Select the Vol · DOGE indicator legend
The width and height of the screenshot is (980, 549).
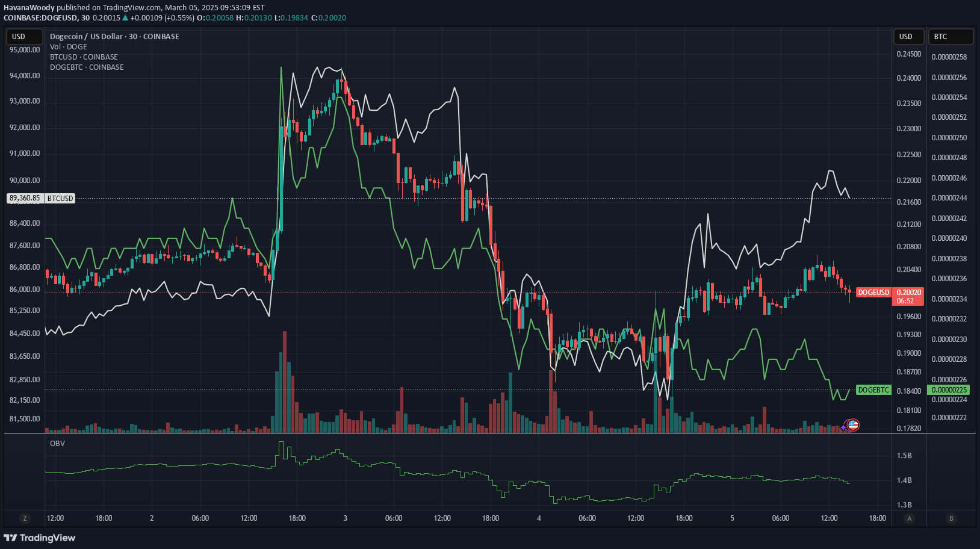tap(68, 47)
